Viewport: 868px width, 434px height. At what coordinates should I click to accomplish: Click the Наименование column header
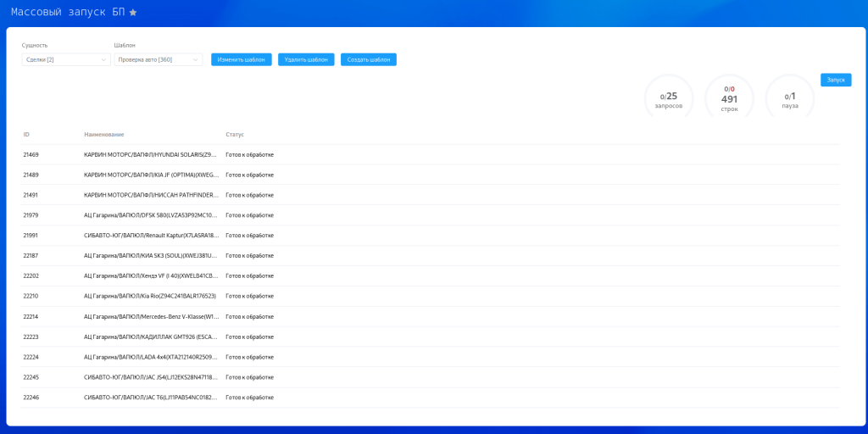point(104,135)
